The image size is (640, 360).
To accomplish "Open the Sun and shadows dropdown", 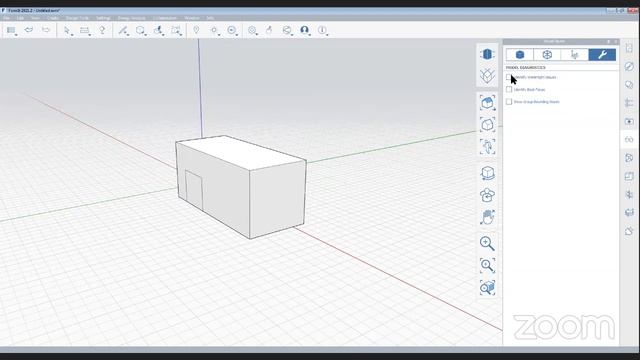I will [x=214, y=30].
